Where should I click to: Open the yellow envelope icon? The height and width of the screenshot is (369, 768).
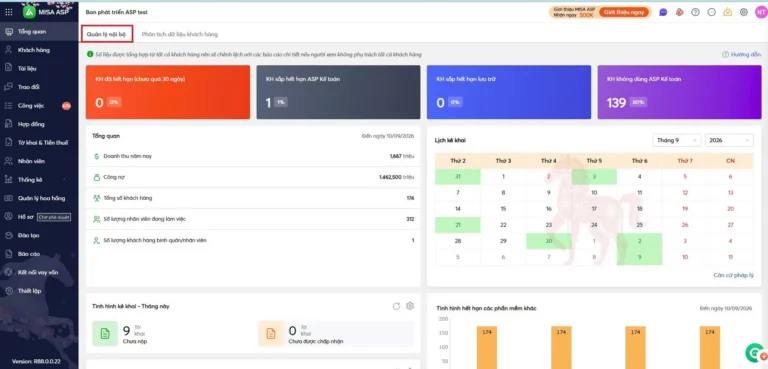[728, 12]
